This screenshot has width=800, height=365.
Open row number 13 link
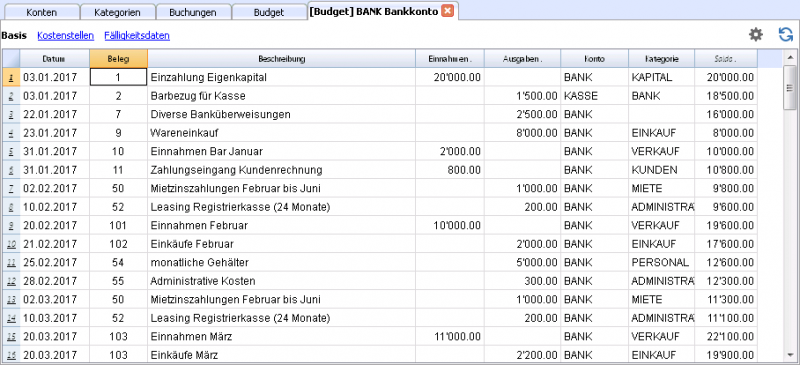tap(11, 299)
